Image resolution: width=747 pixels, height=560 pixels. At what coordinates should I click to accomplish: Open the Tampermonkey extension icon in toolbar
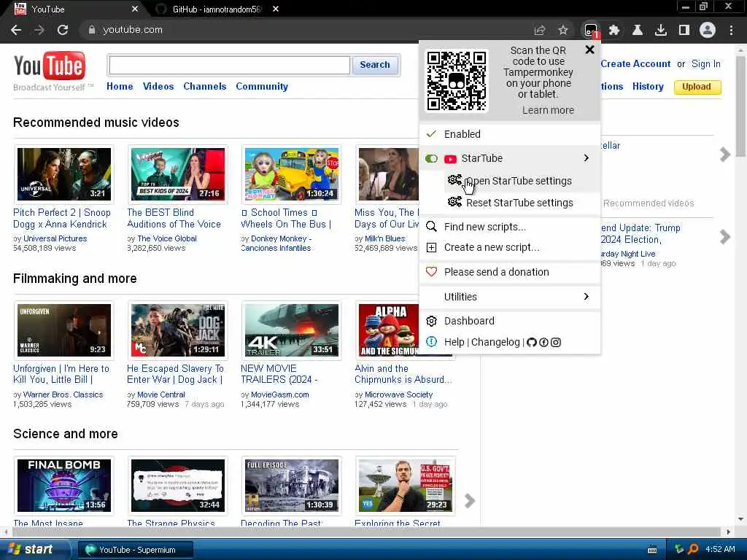[591, 30]
